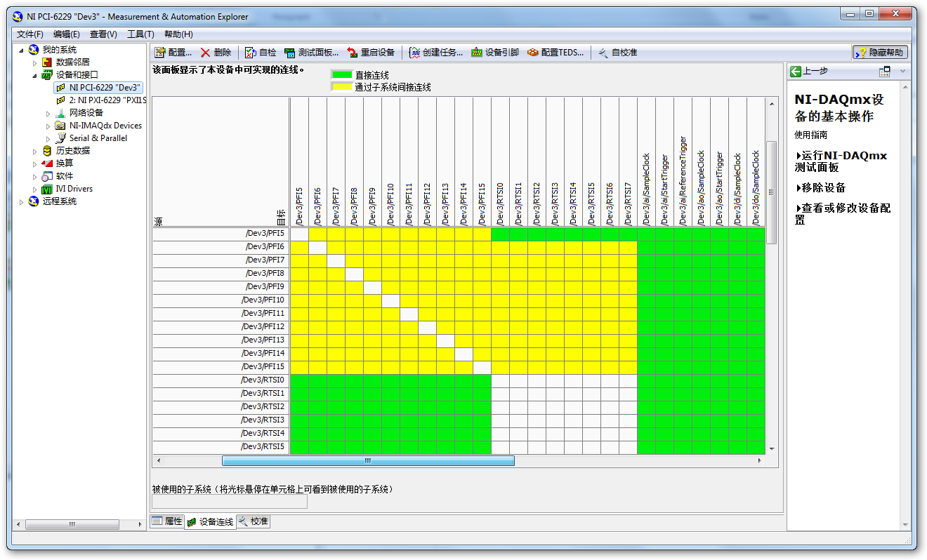Select 软件 in the tree
This screenshot has height=560, width=927.
[x=64, y=176]
